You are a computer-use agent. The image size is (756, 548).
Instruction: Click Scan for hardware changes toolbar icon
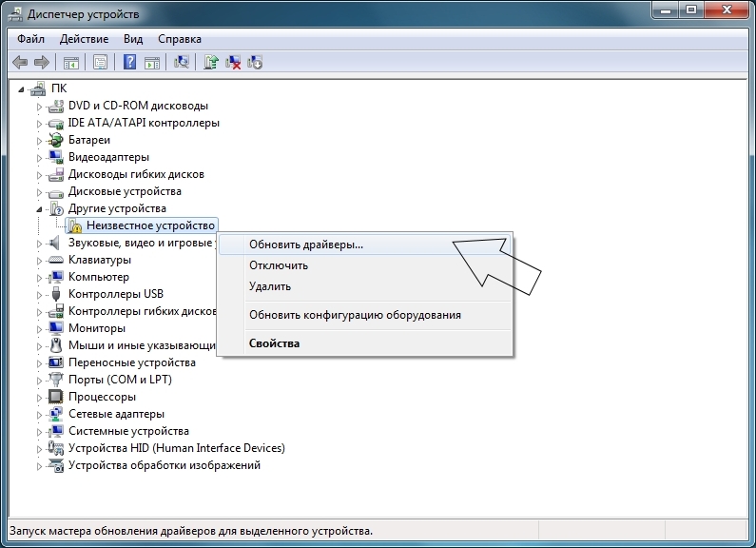182,63
